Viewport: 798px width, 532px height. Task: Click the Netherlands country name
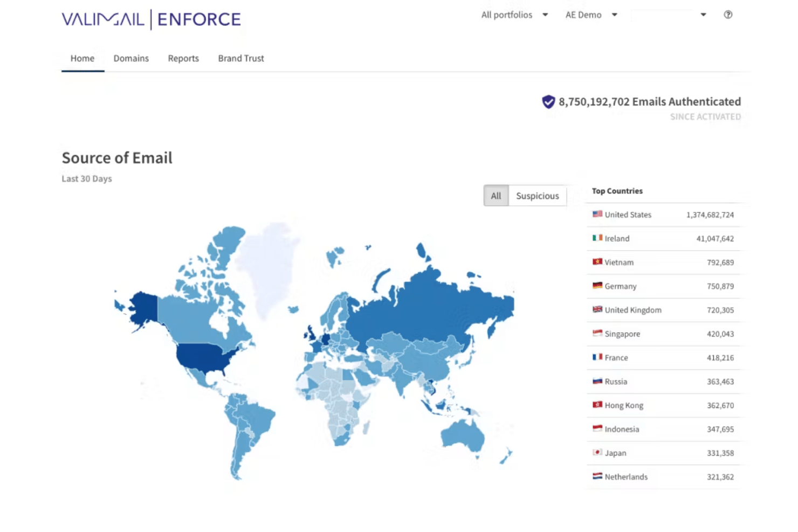tap(626, 476)
